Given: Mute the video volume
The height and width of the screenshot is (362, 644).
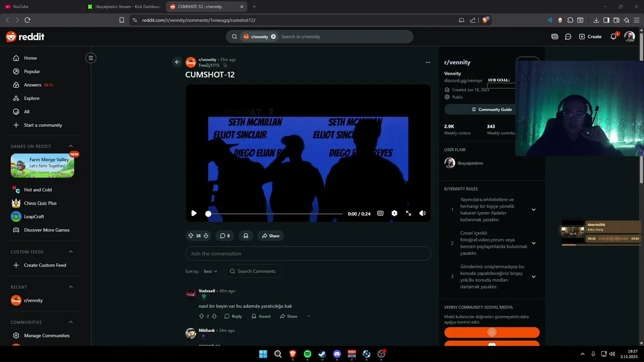Looking at the screenshot, I should (x=423, y=213).
